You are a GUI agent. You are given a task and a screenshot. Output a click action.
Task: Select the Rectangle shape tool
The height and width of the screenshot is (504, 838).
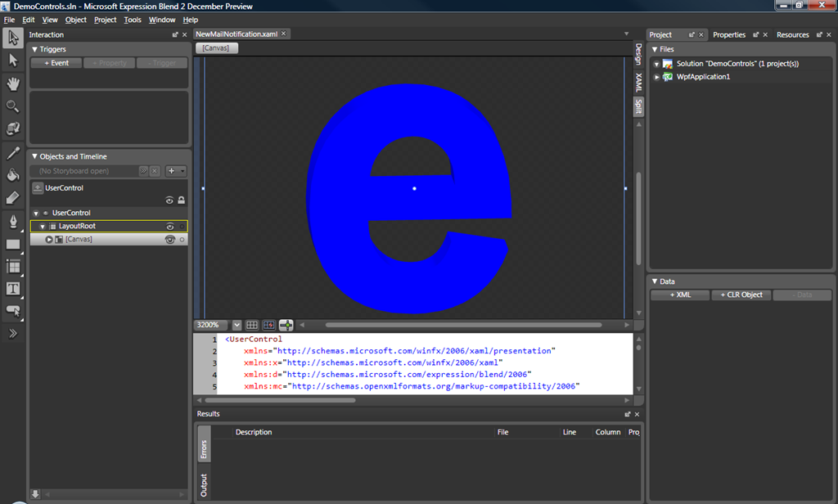(13, 245)
